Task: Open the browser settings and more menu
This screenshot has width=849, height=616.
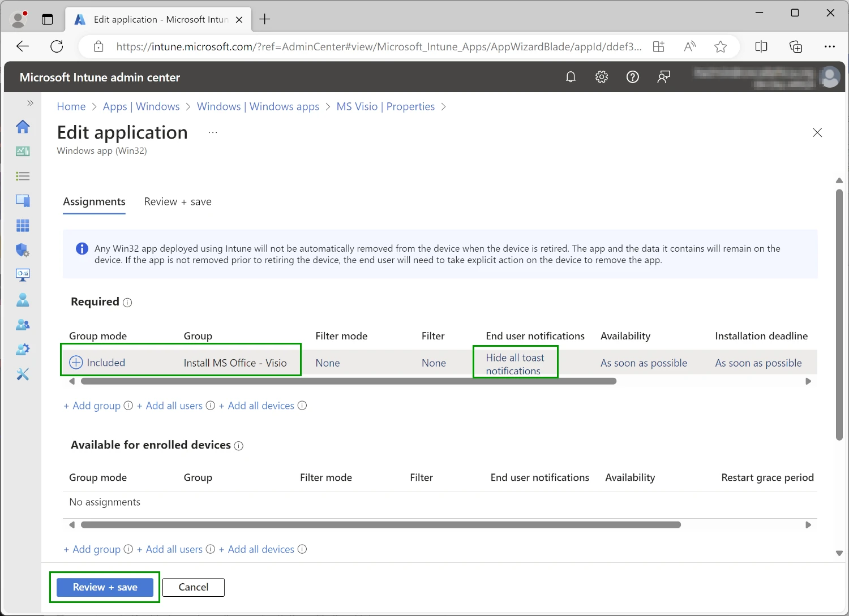Action: (830, 46)
